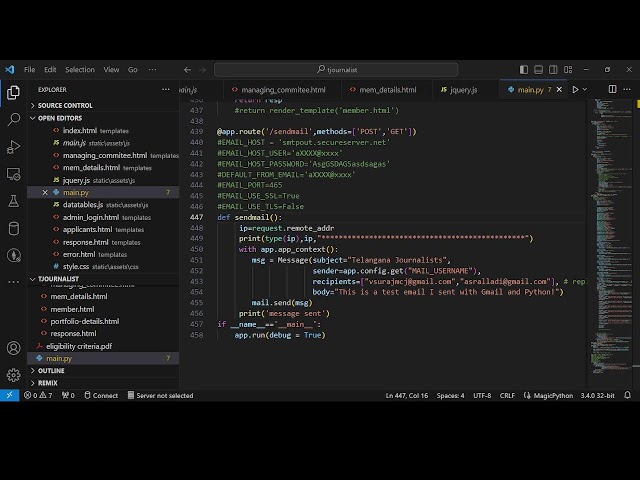640x480 pixels.
Task: Open error.html in Open Editors
Action: 103,254
